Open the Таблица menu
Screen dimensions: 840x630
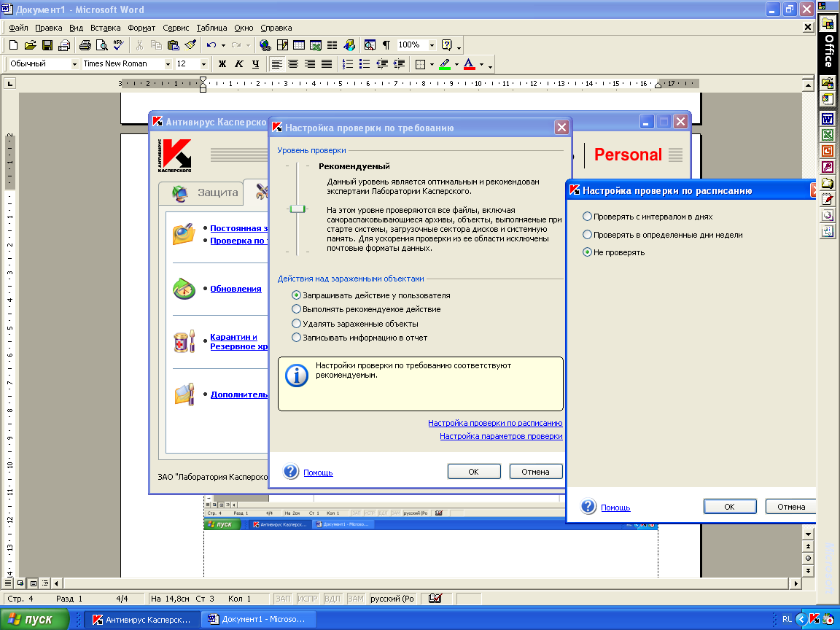[211, 28]
